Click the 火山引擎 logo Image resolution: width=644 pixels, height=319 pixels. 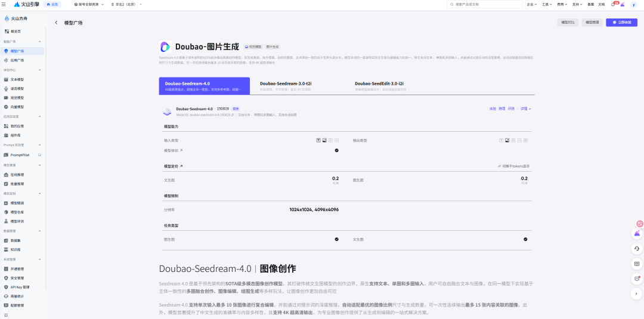click(26, 4)
